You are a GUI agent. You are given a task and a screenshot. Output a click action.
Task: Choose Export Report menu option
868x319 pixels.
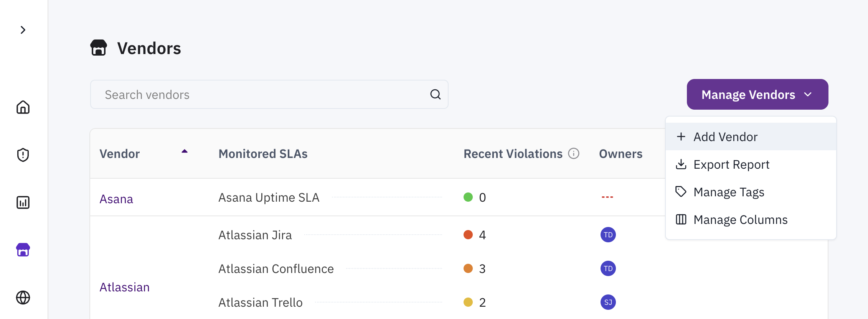(731, 164)
